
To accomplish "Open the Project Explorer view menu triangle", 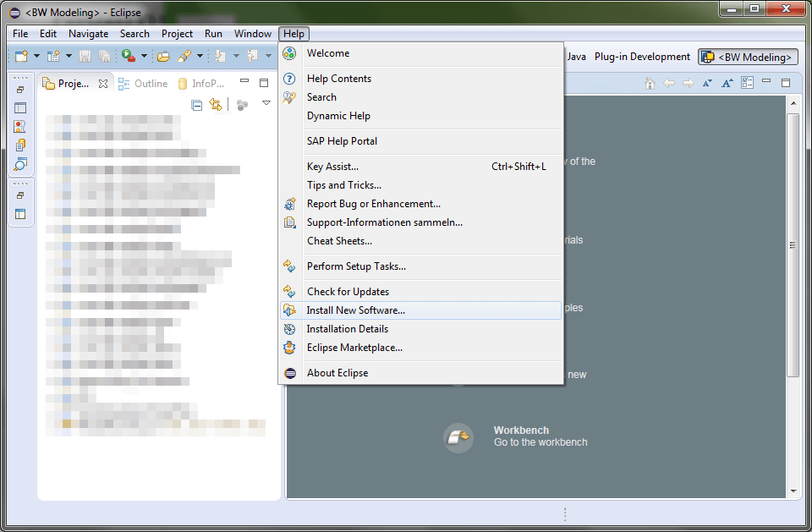I will (265, 103).
